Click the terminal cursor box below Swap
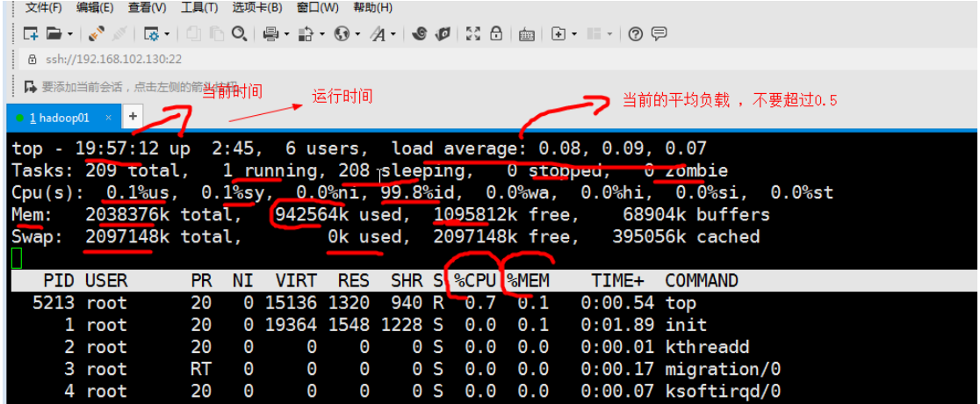The image size is (980, 404). (17, 257)
